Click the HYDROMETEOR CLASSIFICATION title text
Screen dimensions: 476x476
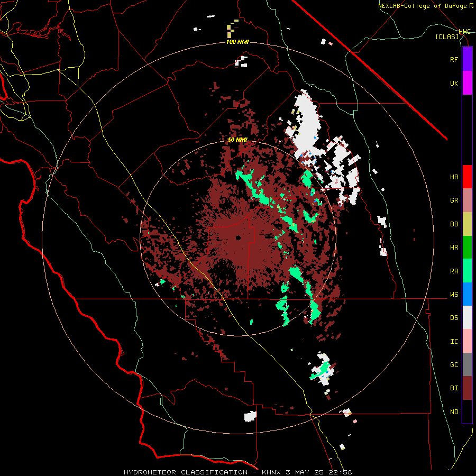click(x=186, y=472)
